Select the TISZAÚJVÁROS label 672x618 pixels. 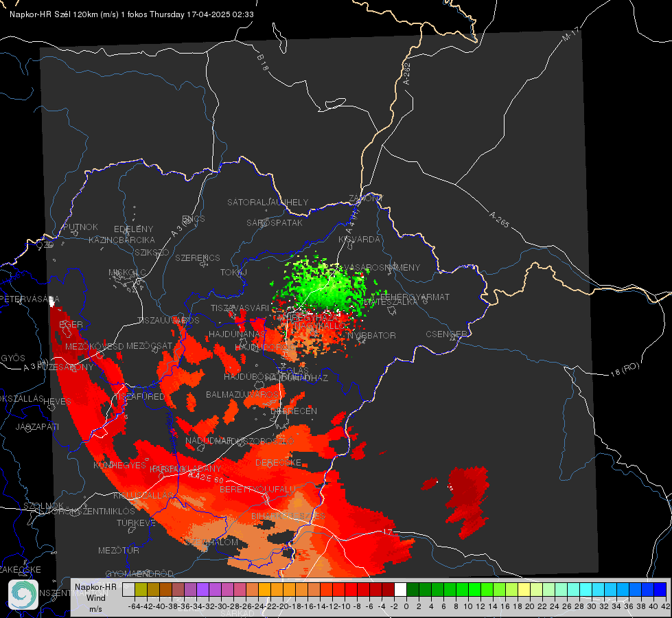168,321
